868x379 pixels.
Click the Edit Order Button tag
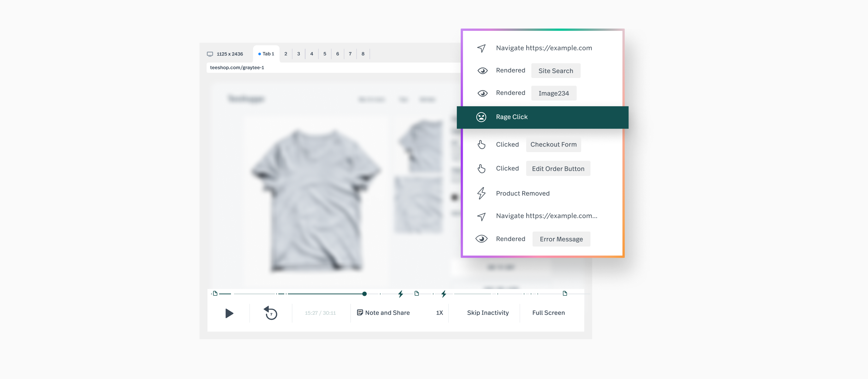click(x=558, y=169)
